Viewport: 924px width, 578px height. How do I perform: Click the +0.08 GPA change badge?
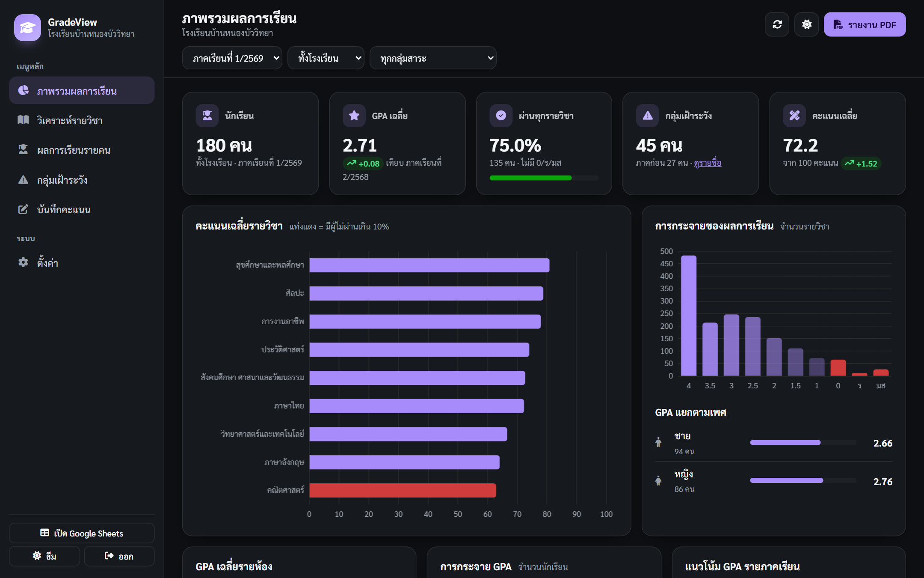pos(363,164)
